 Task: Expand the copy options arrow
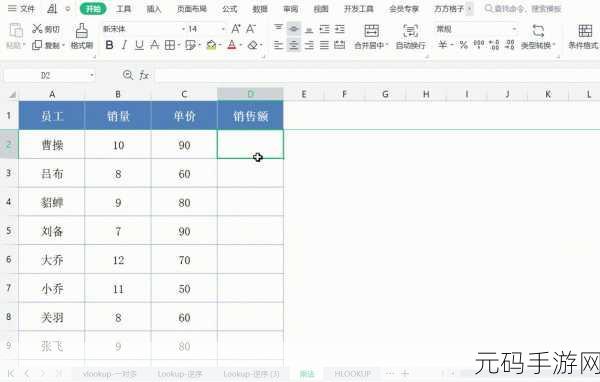point(64,46)
